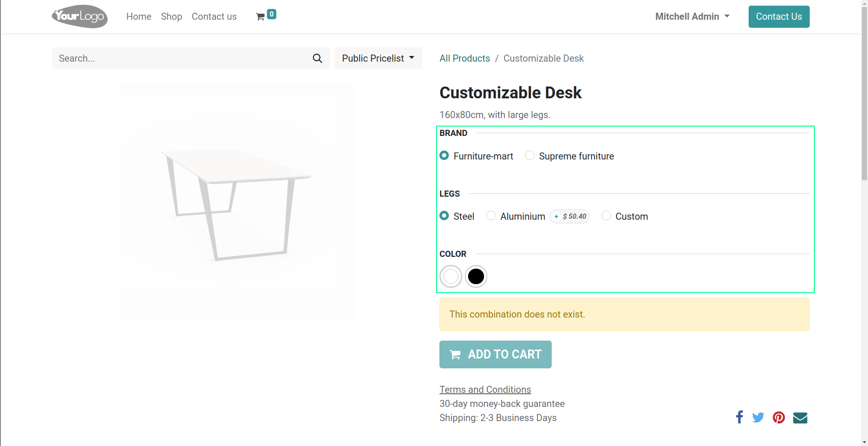Choose Aluminium legs option
The width and height of the screenshot is (868, 446).
point(491,216)
